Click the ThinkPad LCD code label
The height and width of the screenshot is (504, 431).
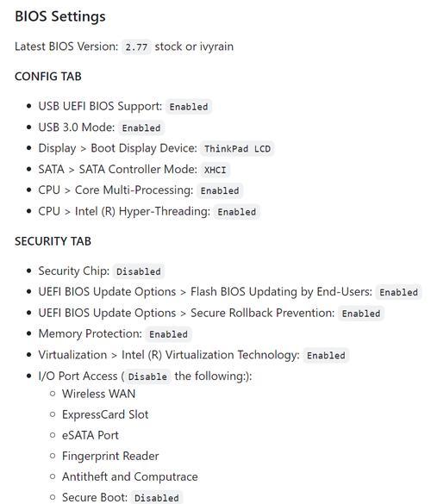pyautogui.click(x=237, y=149)
